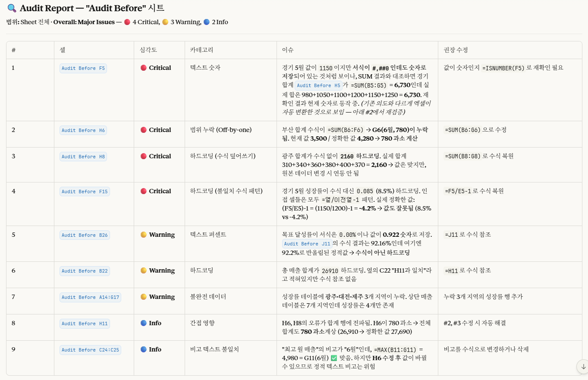The width and height of the screenshot is (588, 380).
Task: Open the Audit Before H6 cell link
Action: pyautogui.click(x=83, y=130)
